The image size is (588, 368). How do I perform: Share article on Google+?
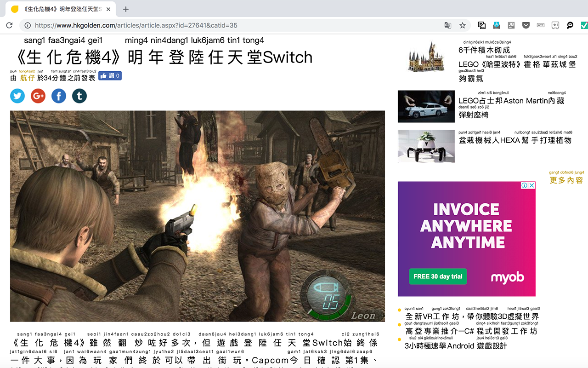[38, 96]
